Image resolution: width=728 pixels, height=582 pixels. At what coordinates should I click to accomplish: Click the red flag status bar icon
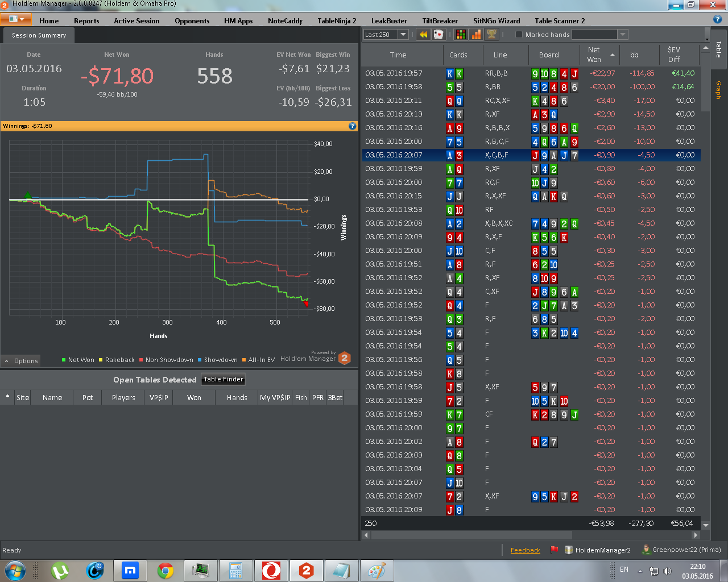(555, 550)
